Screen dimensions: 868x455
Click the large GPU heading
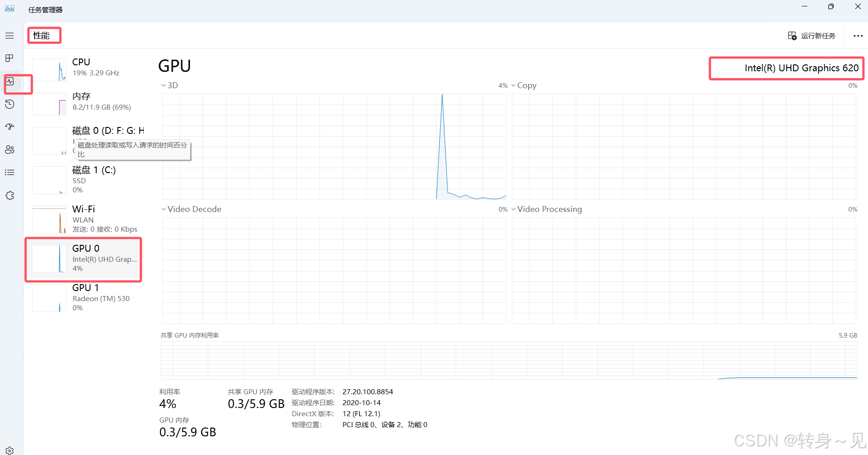click(174, 66)
